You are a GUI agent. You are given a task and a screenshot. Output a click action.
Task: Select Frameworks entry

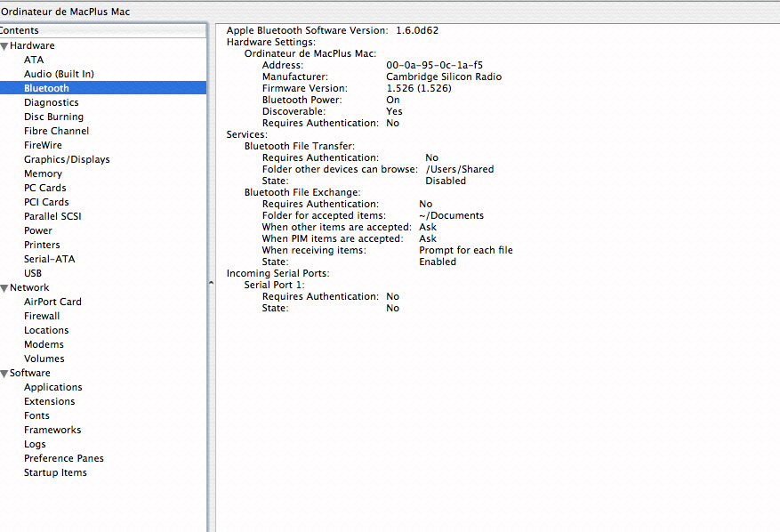[x=52, y=430]
